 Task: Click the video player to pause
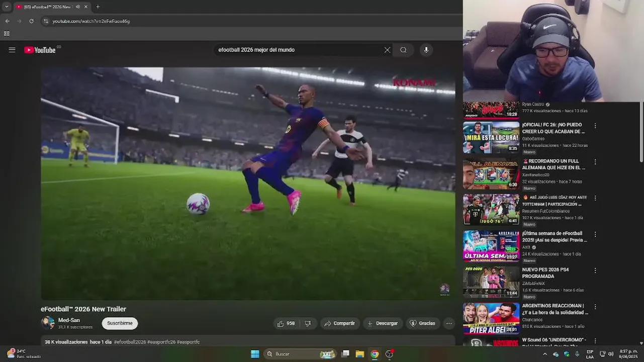tap(248, 184)
